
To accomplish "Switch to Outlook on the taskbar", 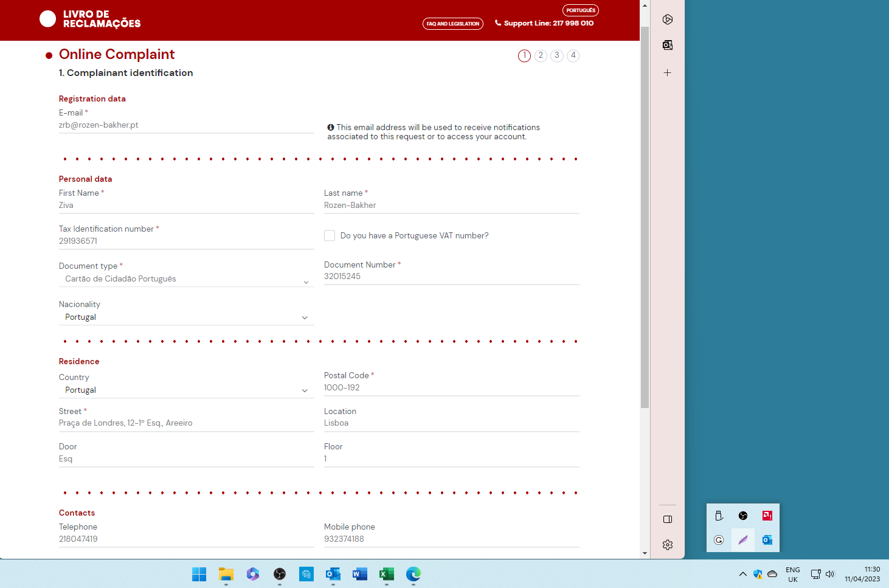I will 333,574.
